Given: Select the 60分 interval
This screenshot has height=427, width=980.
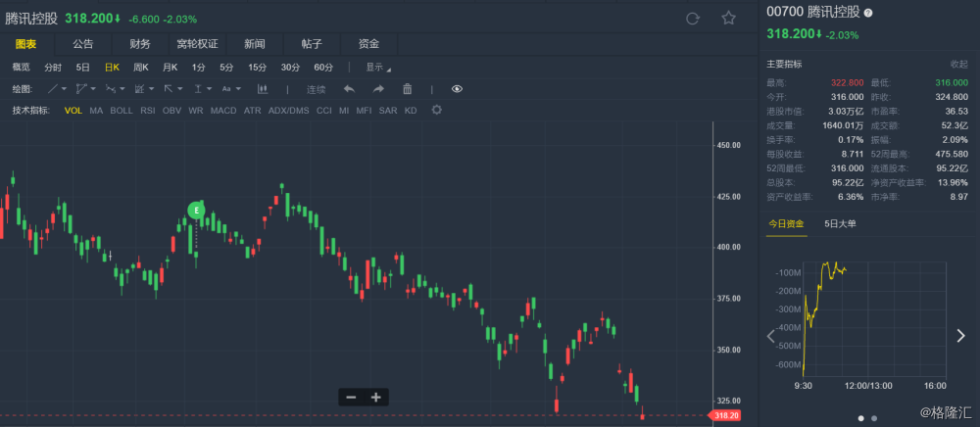Looking at the screenshot, I should pos(323,68).
